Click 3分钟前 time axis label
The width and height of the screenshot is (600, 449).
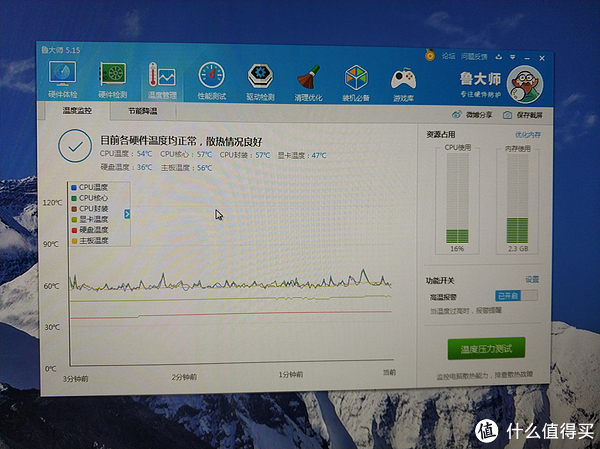(75, 379)
